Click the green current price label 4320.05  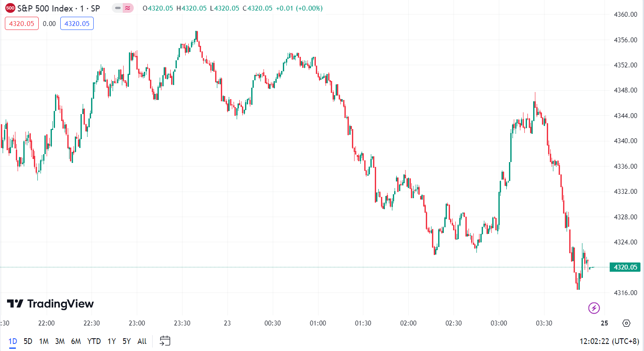pyautogui.click(x=625, y=267)
